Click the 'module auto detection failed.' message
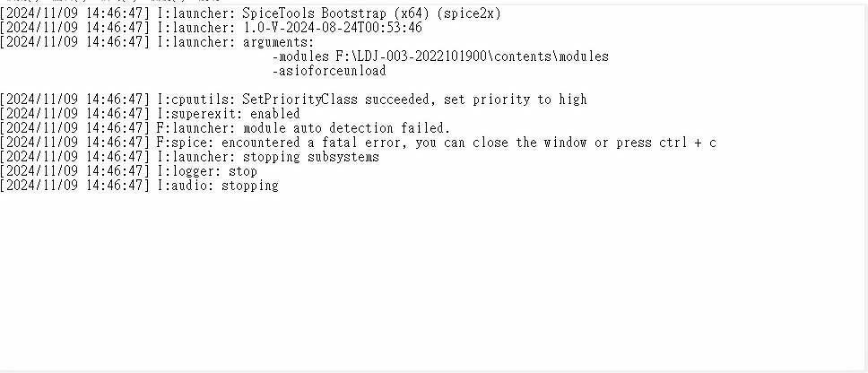868x373 pixels. (346, 128)
